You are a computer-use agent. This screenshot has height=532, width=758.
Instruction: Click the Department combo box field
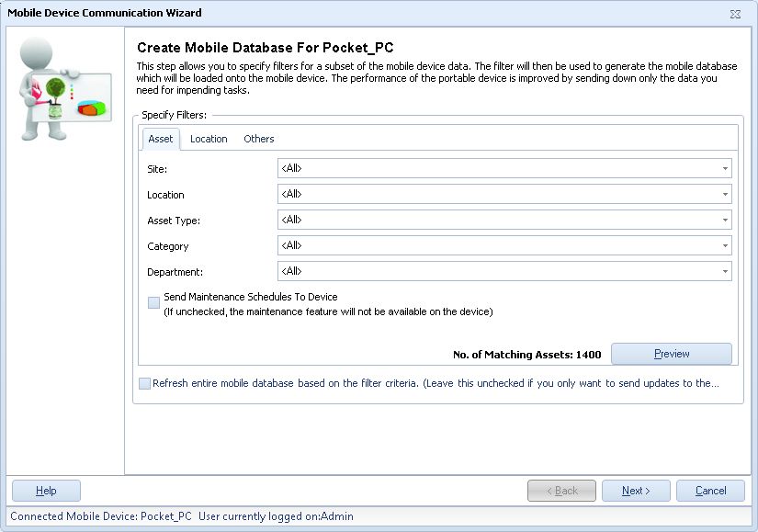(x=496, y=272)
